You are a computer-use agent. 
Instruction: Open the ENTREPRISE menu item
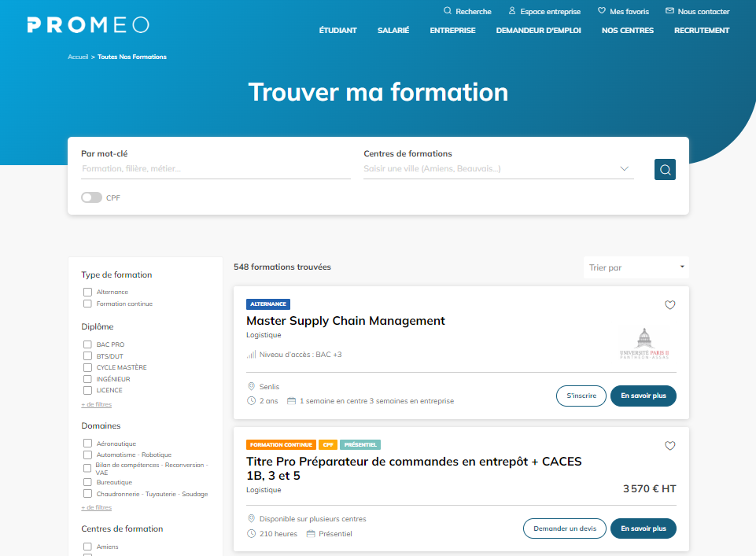click(452, 30)
